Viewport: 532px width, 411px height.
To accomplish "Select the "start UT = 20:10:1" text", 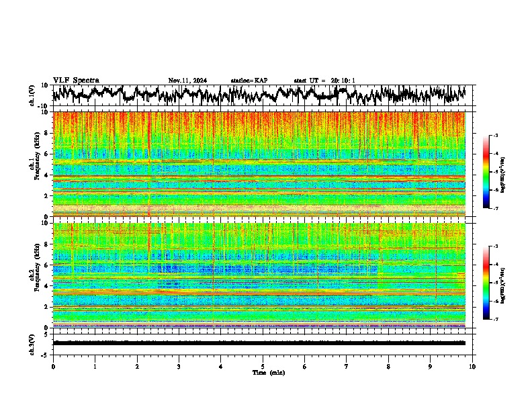I will pyautogui.click(x=324, y=81).
